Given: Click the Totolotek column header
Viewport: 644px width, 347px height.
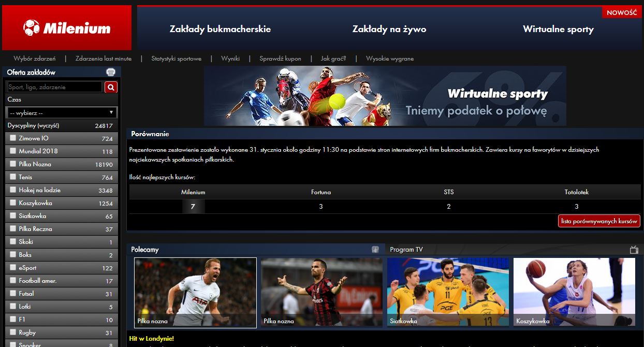Looking at the screenshot, I should point(577,192).
